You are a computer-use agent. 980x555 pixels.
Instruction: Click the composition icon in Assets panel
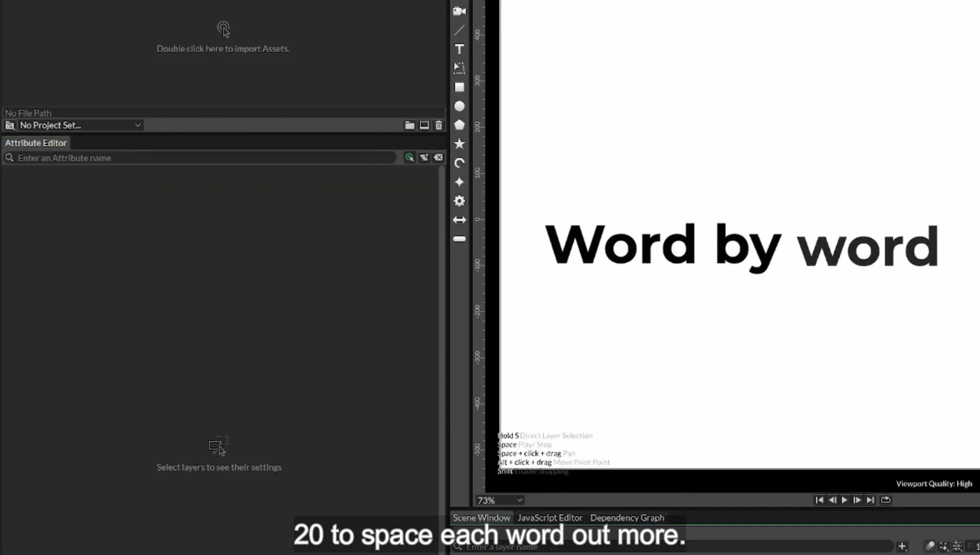click(x=424, y=125)
